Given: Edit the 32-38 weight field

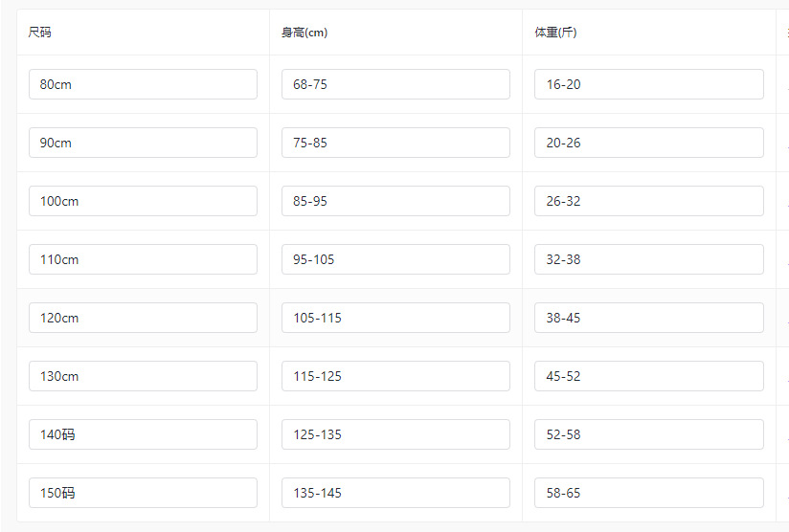Looking at the screenshot, I should tap(648, 259).
